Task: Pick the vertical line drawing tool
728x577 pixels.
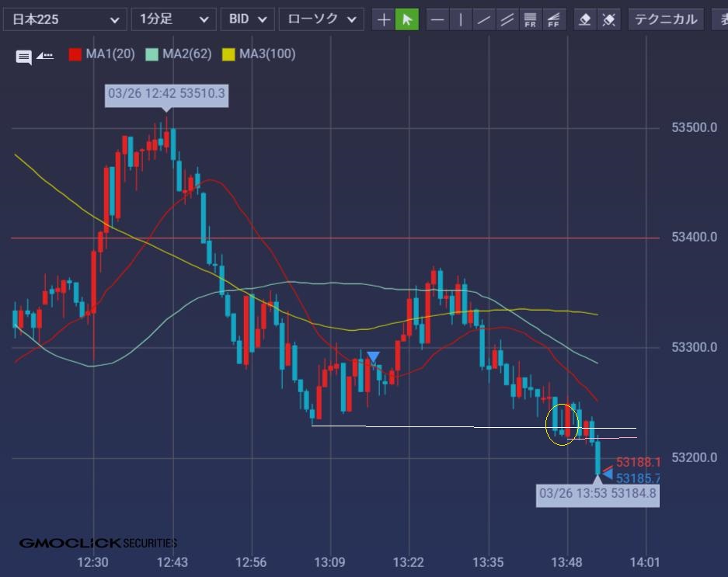Action: (461, 19)
